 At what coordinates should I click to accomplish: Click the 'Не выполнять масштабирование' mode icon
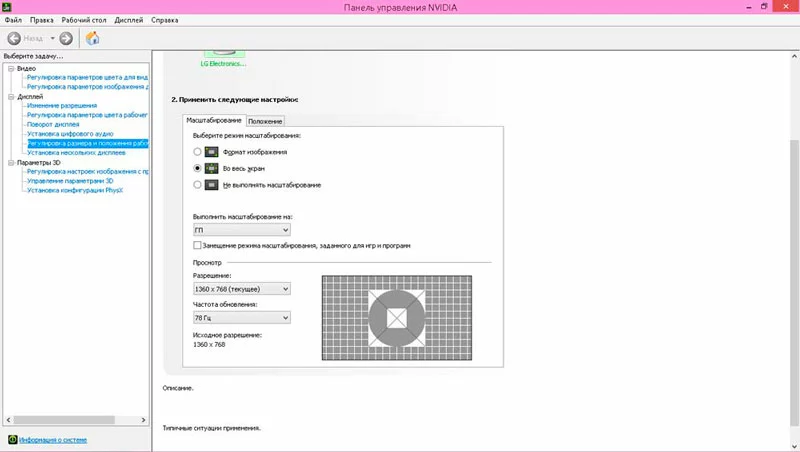tap(211, 185)
